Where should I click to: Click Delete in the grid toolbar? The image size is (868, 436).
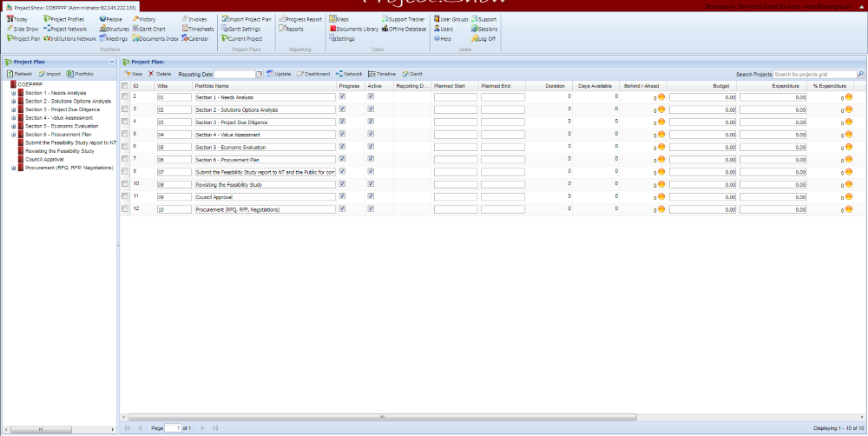(160, 74)
